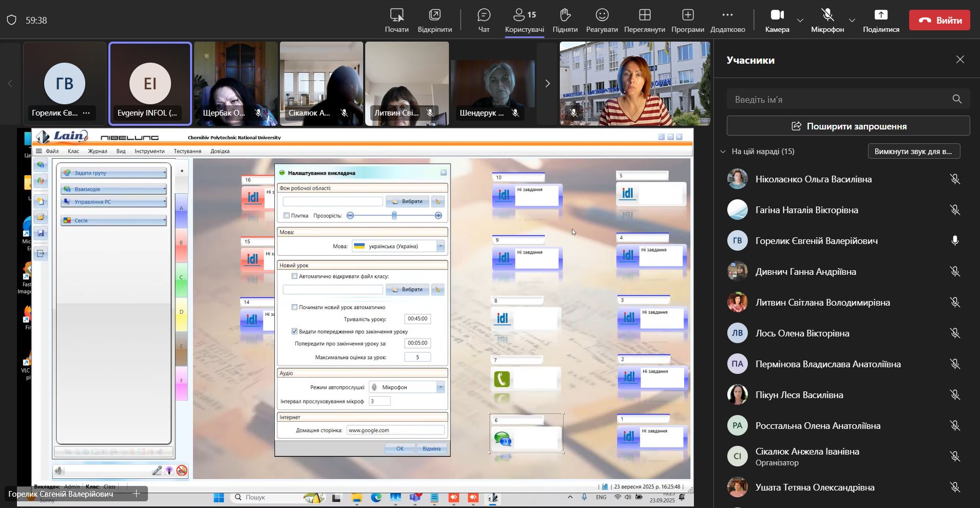This screenshot has height=508, width=980.
Task: Click the transparency slider handle
Action: tap(394, 216)
